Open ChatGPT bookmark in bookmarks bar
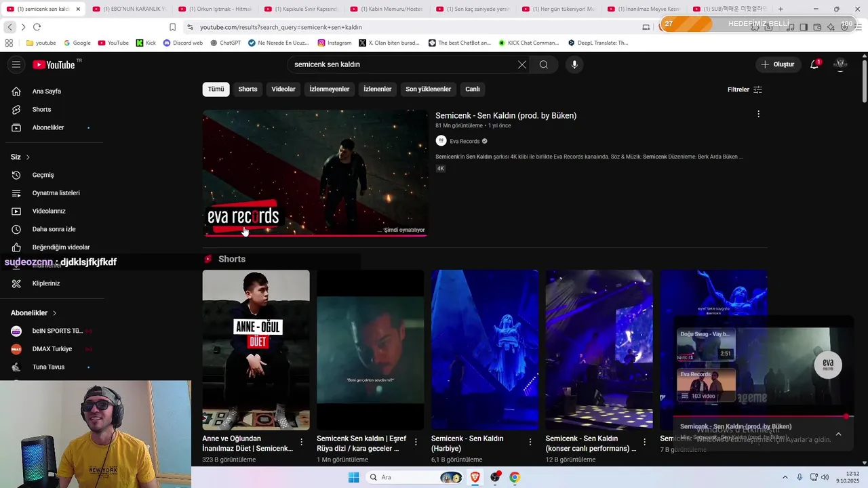The image size is (868, 488). [x=225, y=43]
